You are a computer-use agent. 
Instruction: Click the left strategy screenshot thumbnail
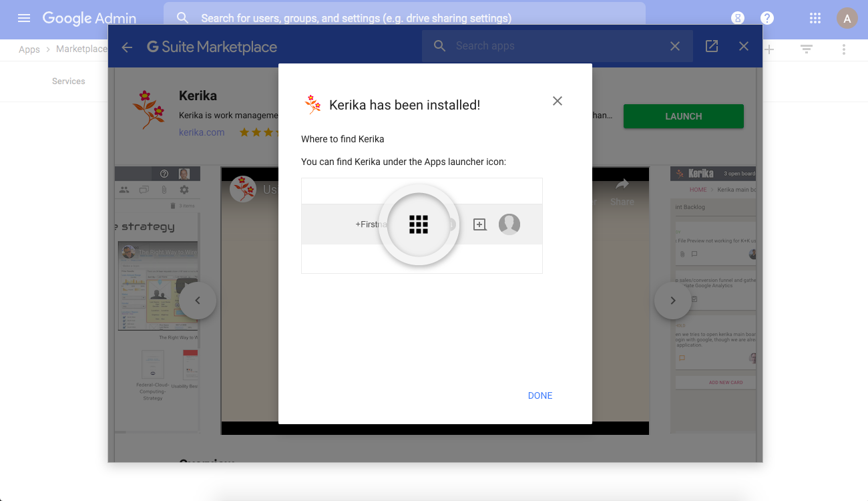coord(156,299)
